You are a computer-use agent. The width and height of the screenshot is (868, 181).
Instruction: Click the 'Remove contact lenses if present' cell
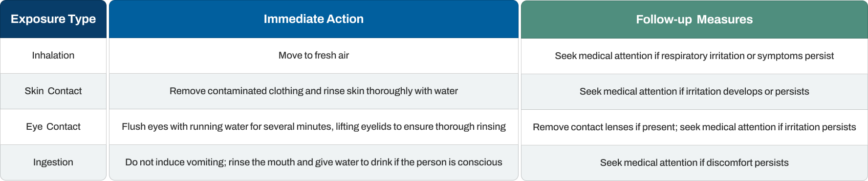click(694, 127)
